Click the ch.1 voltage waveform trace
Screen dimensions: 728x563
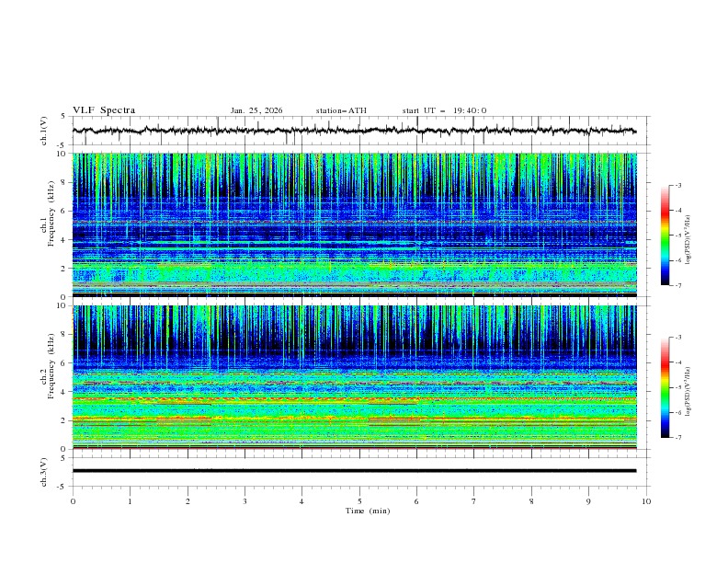[x=354, y=131]
